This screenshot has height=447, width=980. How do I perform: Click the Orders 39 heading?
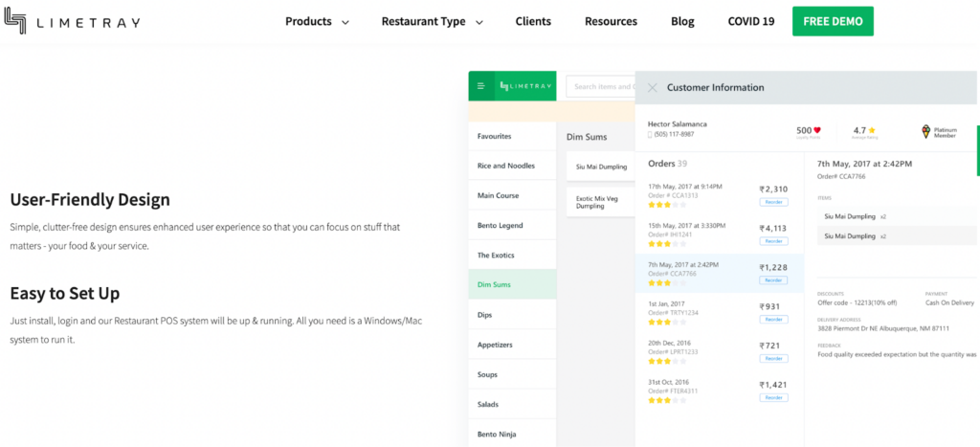[667, 164]
